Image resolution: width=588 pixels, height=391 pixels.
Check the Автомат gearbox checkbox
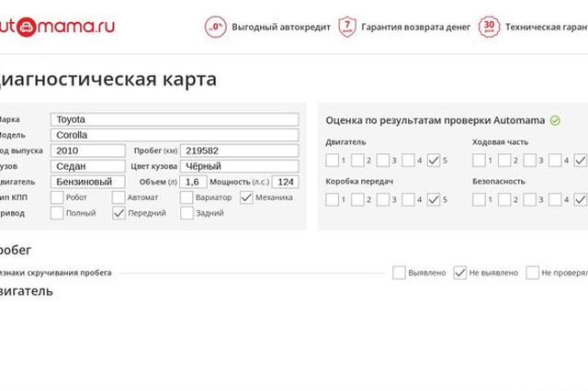click(119, 197)
